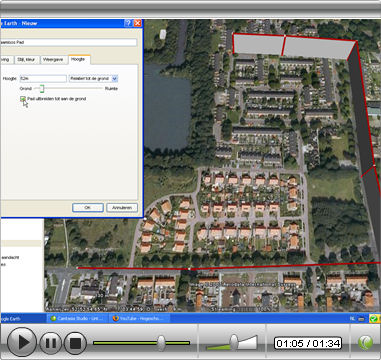Open the partially visible first dialog tab

7,60
